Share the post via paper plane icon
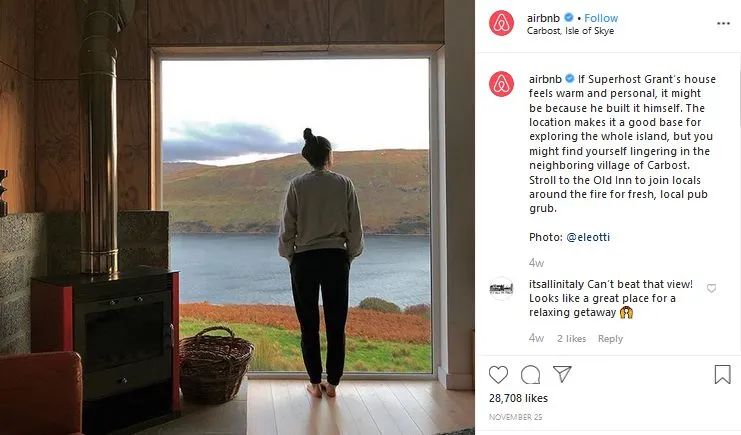 click(562, 374)
